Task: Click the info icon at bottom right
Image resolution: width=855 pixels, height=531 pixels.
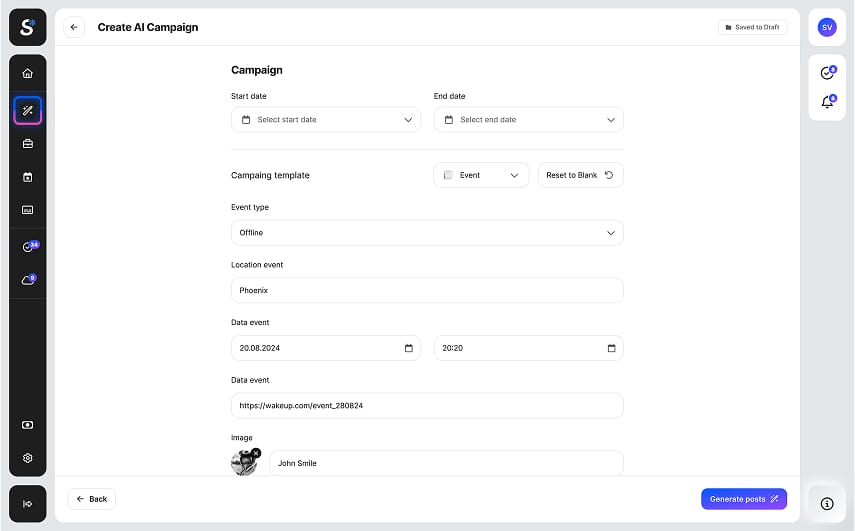Action: coord(827,503)
